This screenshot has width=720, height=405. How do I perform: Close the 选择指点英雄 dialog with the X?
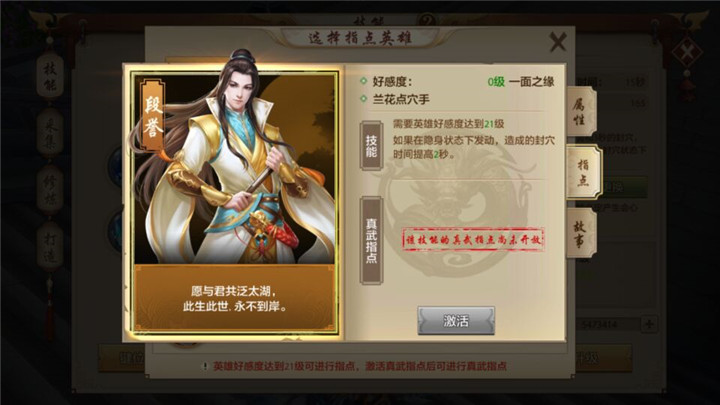[x=558, y=42]
